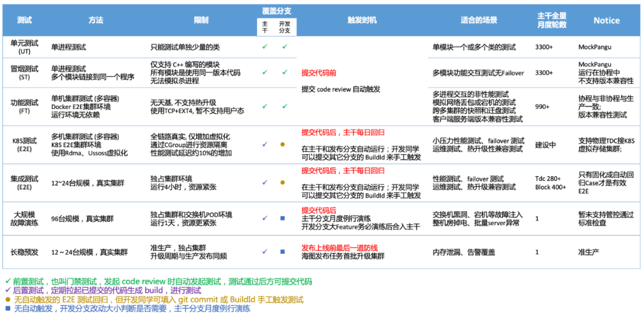Click the 主干 sub-header under 覆盖分支
644x315 pixels.
pos(265,27)
